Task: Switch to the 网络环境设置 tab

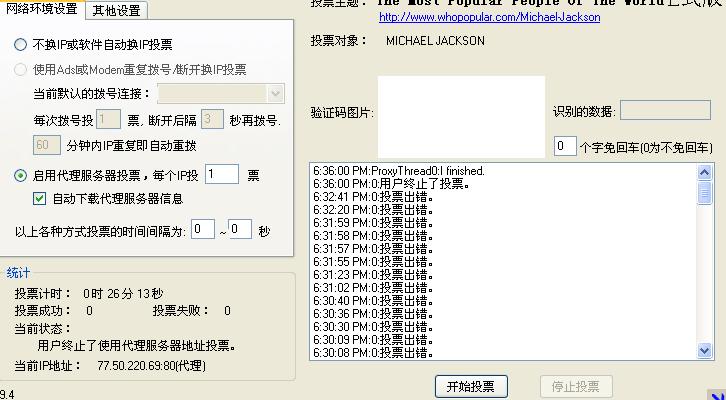Action: coord(42,10)
